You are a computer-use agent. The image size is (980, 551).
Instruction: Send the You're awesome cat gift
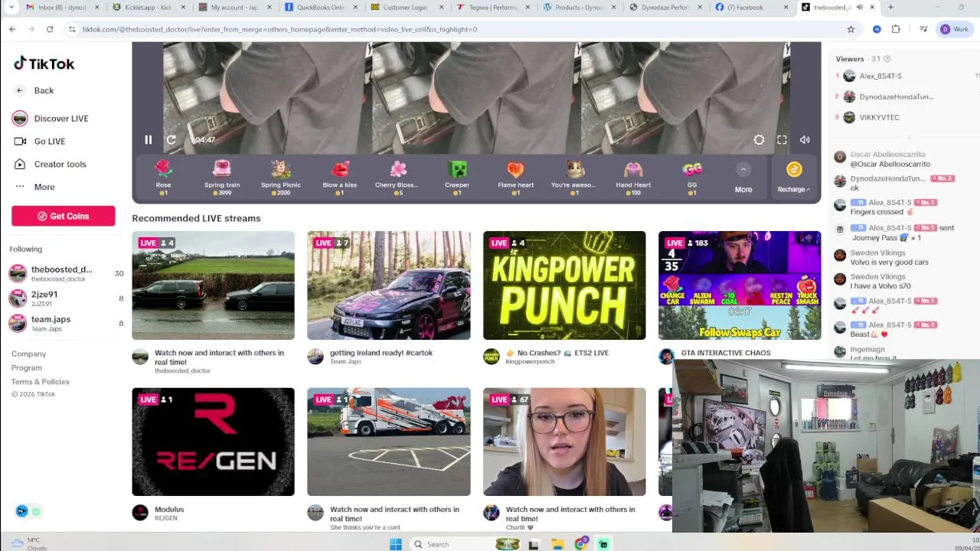point(574,178)
